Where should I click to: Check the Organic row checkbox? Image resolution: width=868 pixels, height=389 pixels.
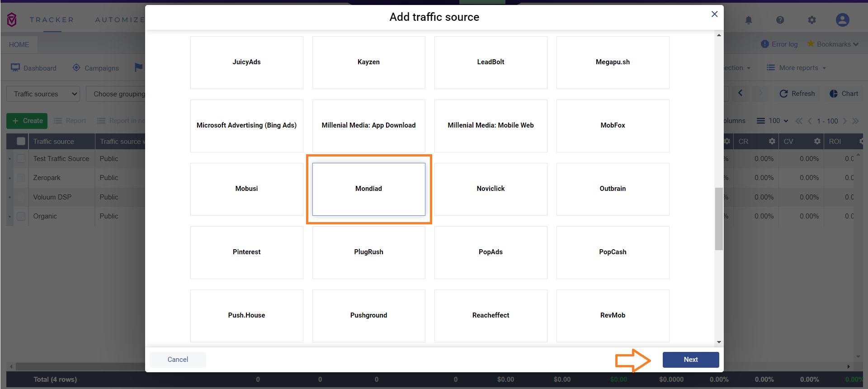click(21, 216)
